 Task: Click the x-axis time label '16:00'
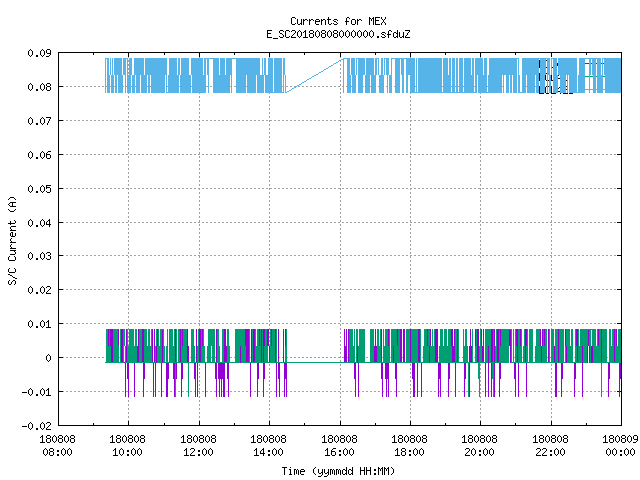(x=339, y=452)
